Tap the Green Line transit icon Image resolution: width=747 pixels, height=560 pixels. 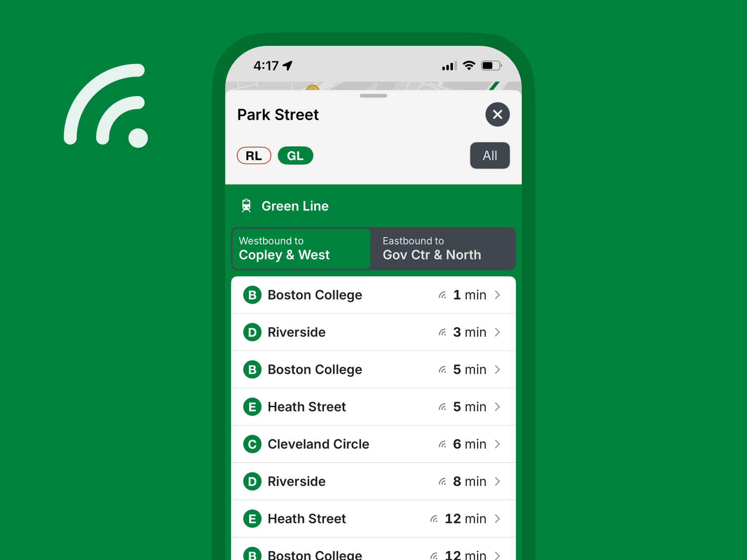click(x=246, y=206)
